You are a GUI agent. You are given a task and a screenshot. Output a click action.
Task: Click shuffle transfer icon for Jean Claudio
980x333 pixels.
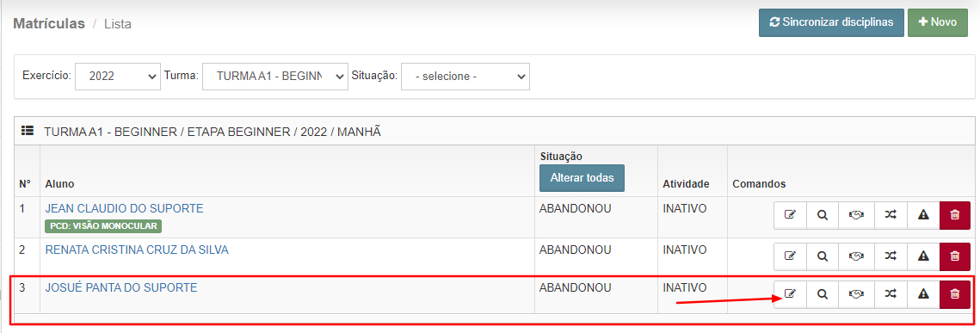(x=890, y=215)
